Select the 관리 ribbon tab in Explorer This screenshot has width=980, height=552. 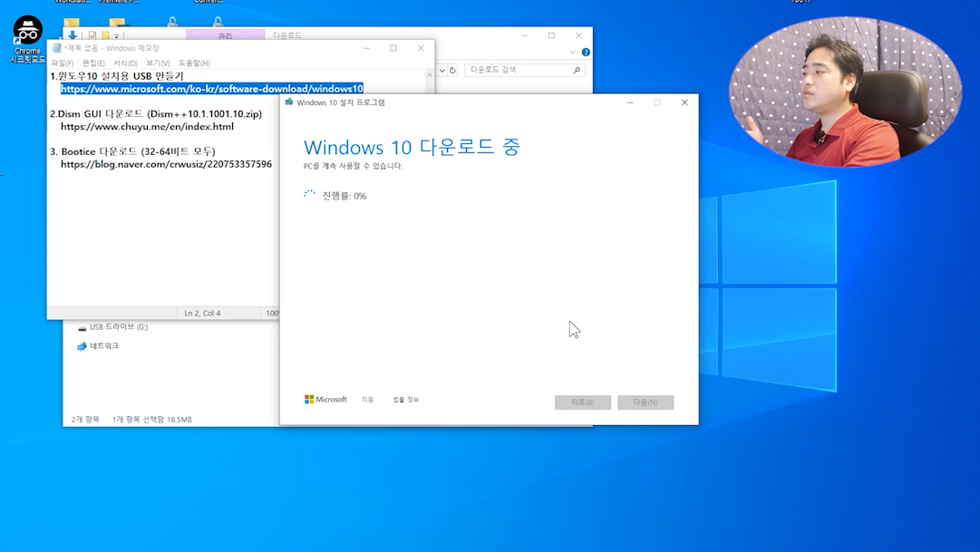pyautogui.click(x=225, y=35)
